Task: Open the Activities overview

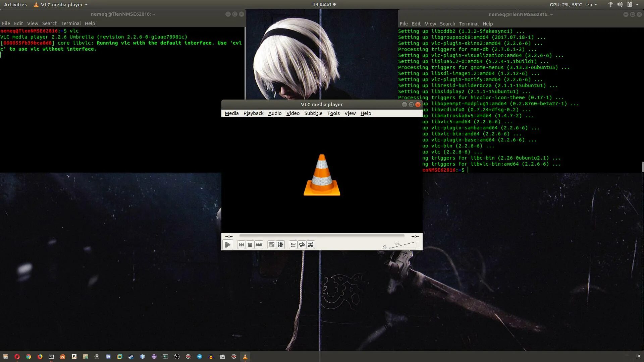Action: click(x=15, y=5)
